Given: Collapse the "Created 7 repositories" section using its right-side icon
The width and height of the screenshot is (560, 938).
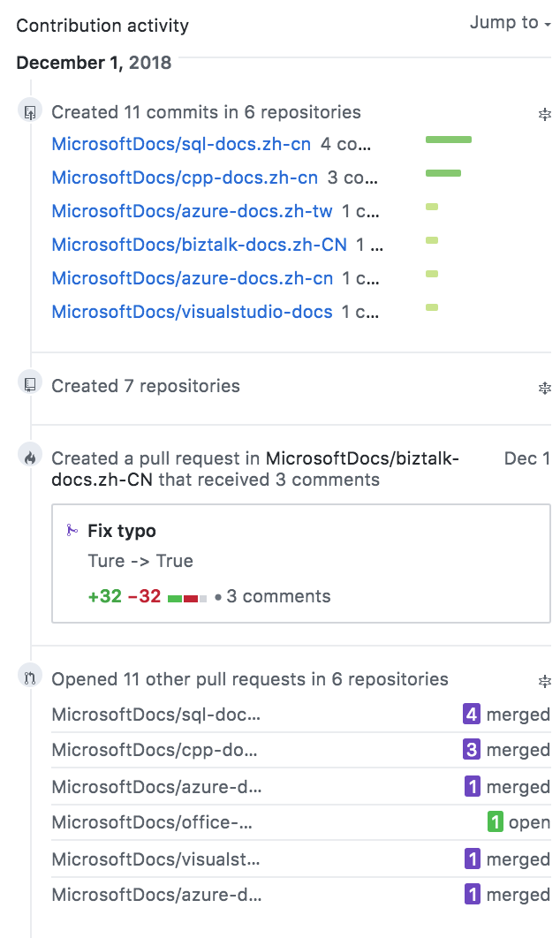Looking at the screenshot, I should pos(545,388).
